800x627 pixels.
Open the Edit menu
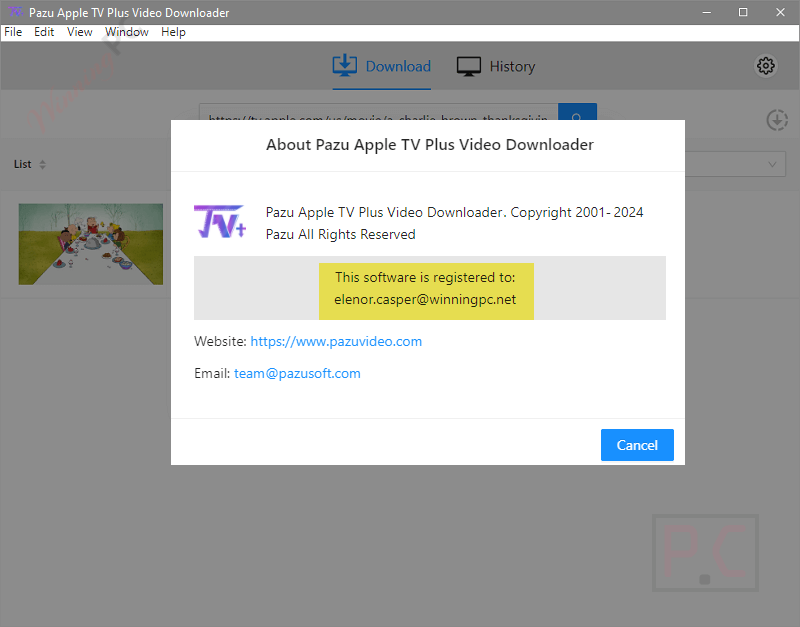[44, 32]
